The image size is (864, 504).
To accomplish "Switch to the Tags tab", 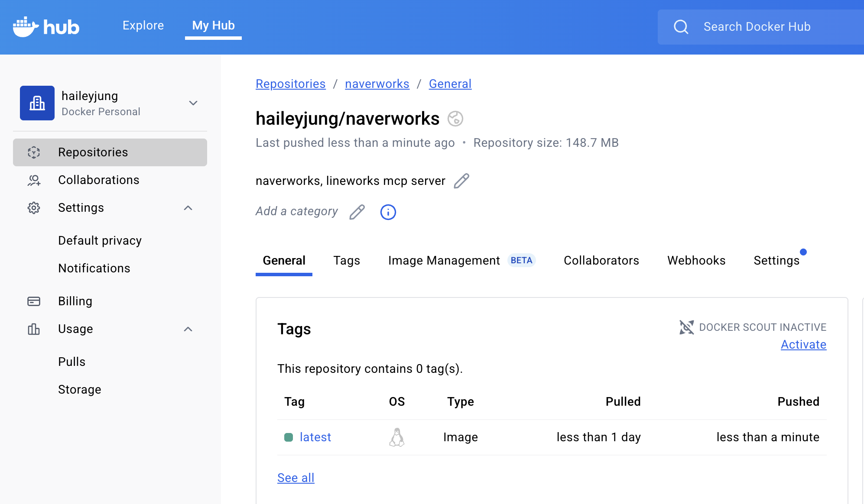I will coord(346,261).
